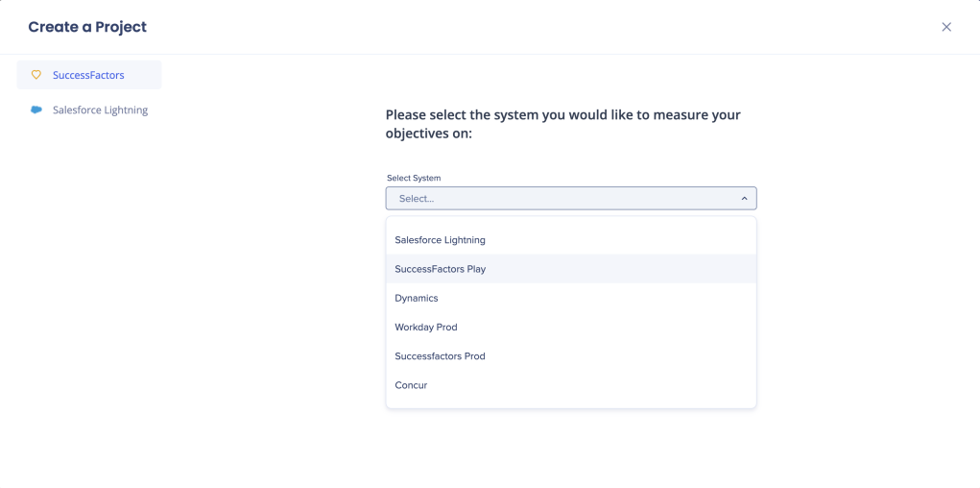Click the 'Select System' field label
The width and height of the screenshot is (980, 488).
pyautogui.click(x=414, y=178)
